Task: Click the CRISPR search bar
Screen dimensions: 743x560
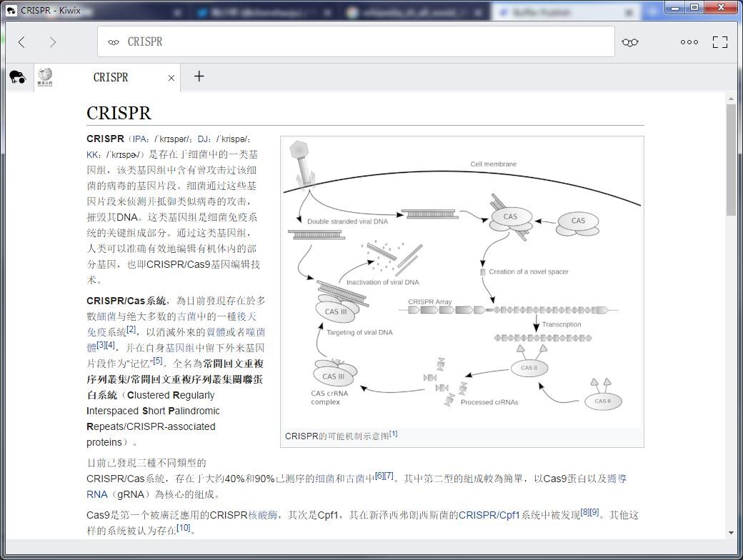Action: tap(356, 42)
